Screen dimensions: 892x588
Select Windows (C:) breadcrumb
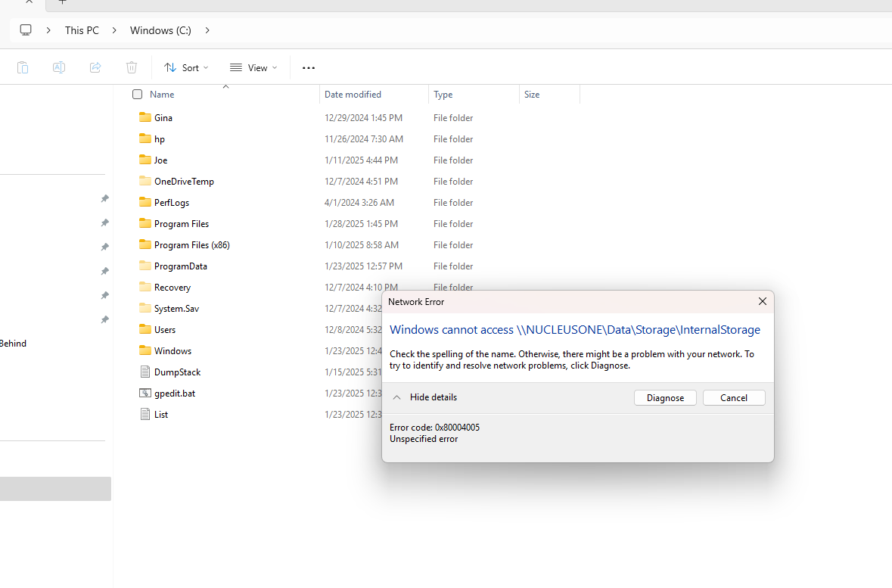pos(160,30)
